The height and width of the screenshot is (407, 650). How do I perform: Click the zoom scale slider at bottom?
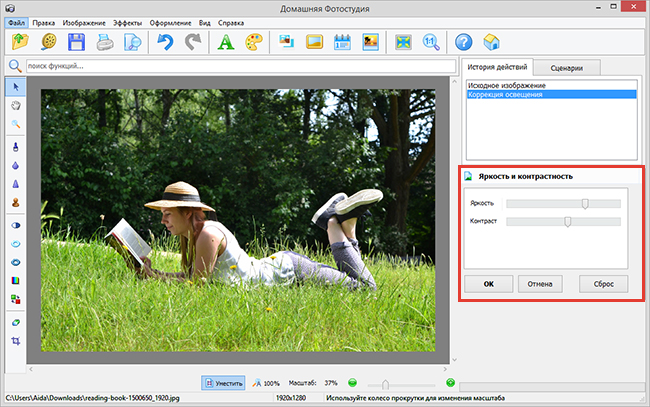pos(385,385)
